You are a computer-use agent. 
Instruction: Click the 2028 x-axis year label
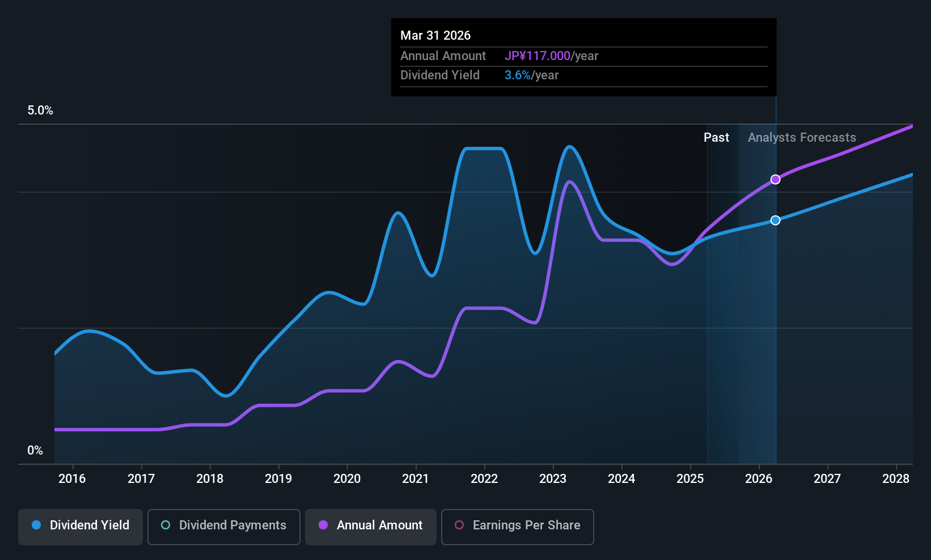click(x=896, y=479)
